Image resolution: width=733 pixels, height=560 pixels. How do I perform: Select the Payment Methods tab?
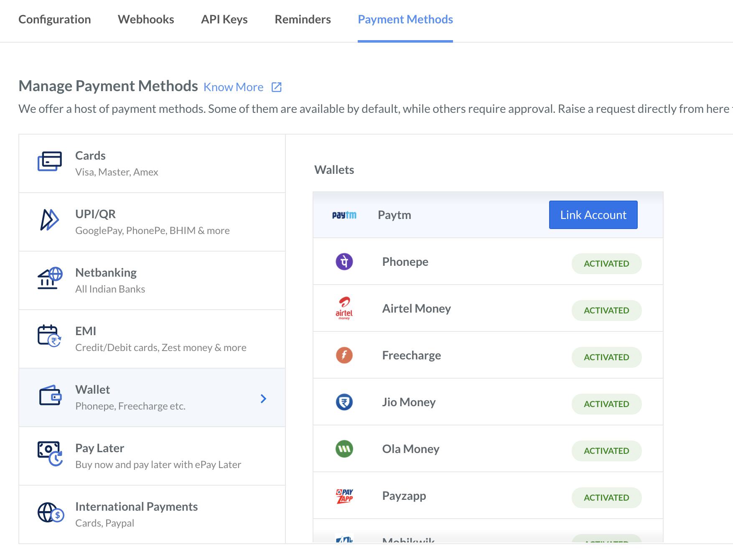(405, 19)
